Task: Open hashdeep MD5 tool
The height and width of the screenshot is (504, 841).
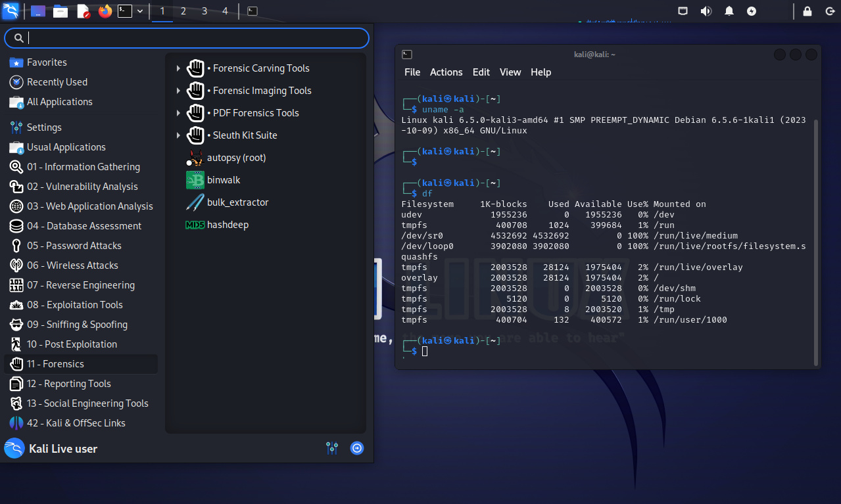Action: tap(227, 225)
